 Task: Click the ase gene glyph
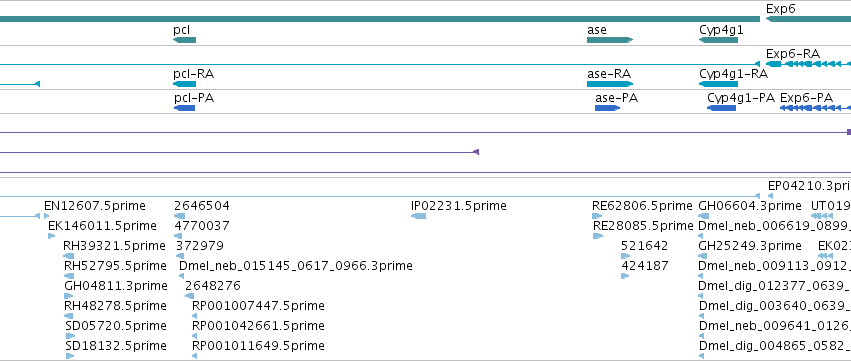[x=610, y=40]
